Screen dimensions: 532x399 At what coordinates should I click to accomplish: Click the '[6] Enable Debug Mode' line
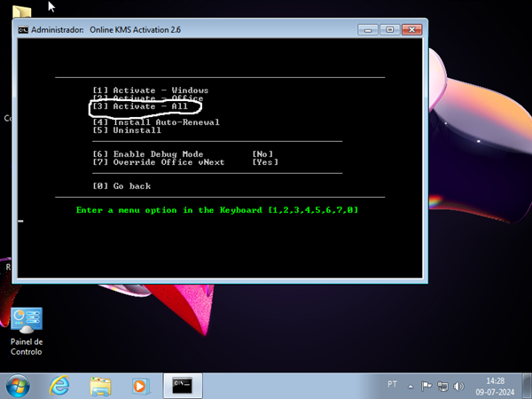148,154
